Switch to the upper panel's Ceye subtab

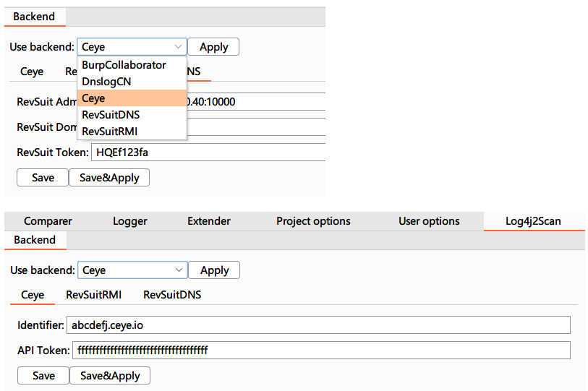32,72
